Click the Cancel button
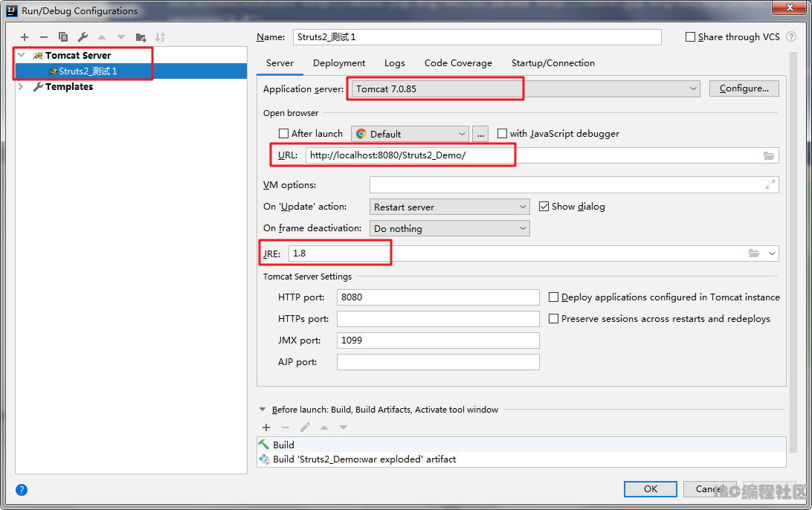The height and width of the screenshot is (510, 812). [709, 488]
